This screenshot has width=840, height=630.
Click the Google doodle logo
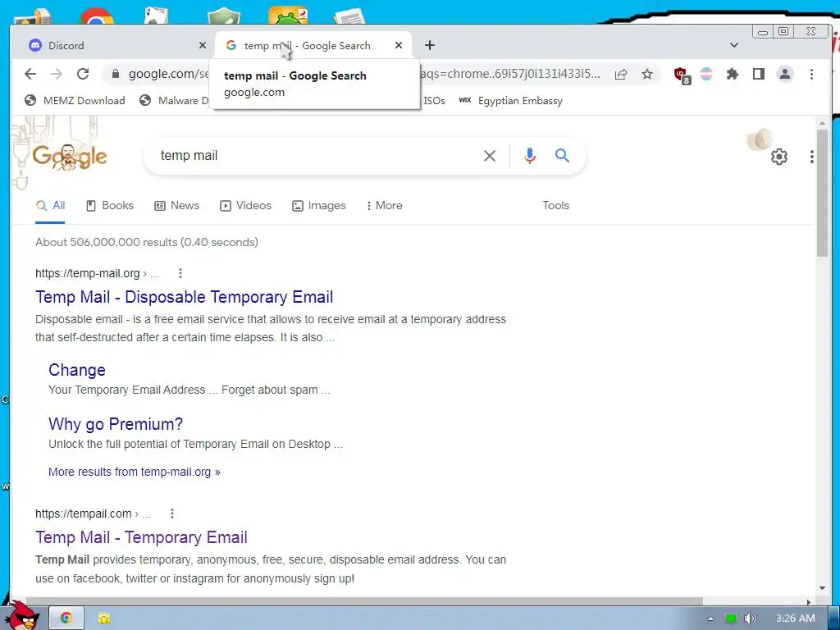pyautogui.click(x=70, y=156)
